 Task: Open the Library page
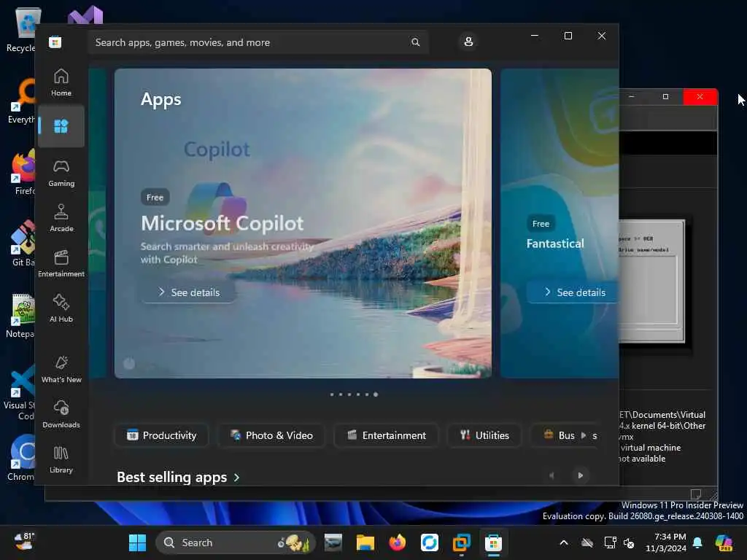pos(61,459)
